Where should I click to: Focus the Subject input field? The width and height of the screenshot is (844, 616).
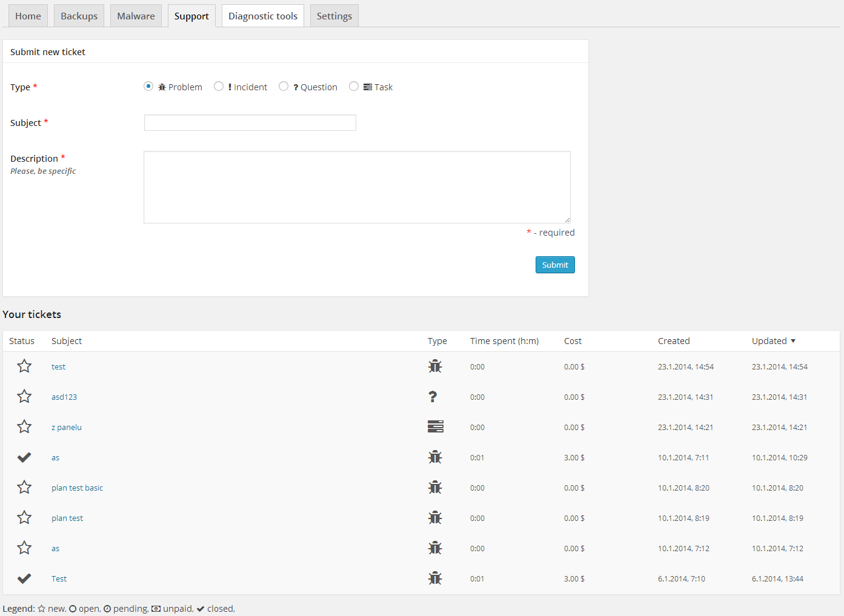click(250, 123)
